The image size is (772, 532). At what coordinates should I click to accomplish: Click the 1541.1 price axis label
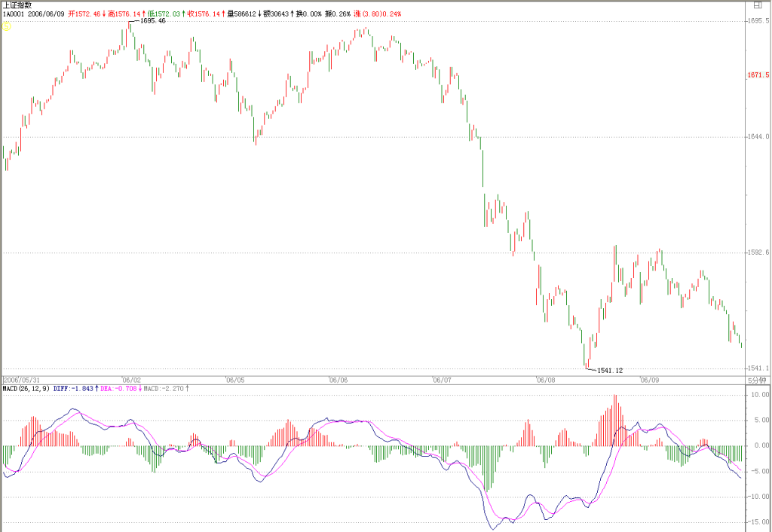[758, 368]
